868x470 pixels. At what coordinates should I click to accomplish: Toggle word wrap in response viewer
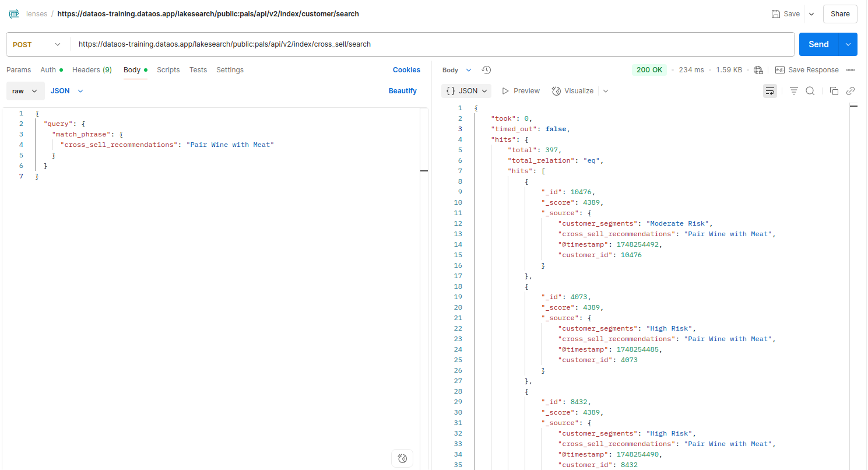click(770, 91)
